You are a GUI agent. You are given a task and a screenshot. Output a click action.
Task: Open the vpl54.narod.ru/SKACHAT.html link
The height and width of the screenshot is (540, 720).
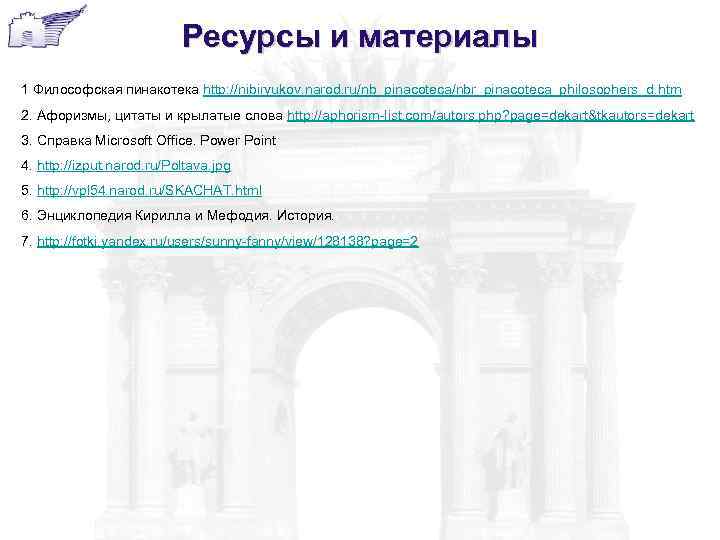tap(149, 190)
